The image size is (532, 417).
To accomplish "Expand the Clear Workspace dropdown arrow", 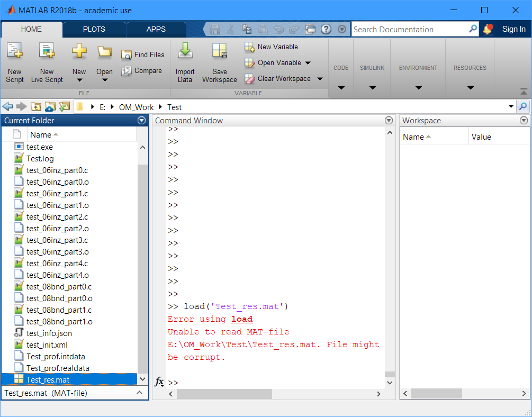I will click(320, 79).
